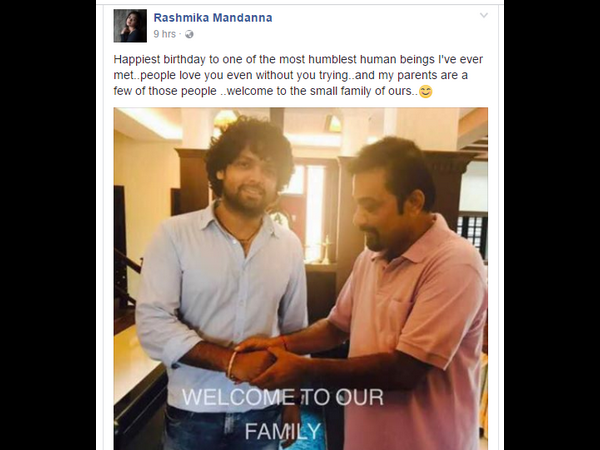Click the ceiling light in the photo

coord(225,119)
